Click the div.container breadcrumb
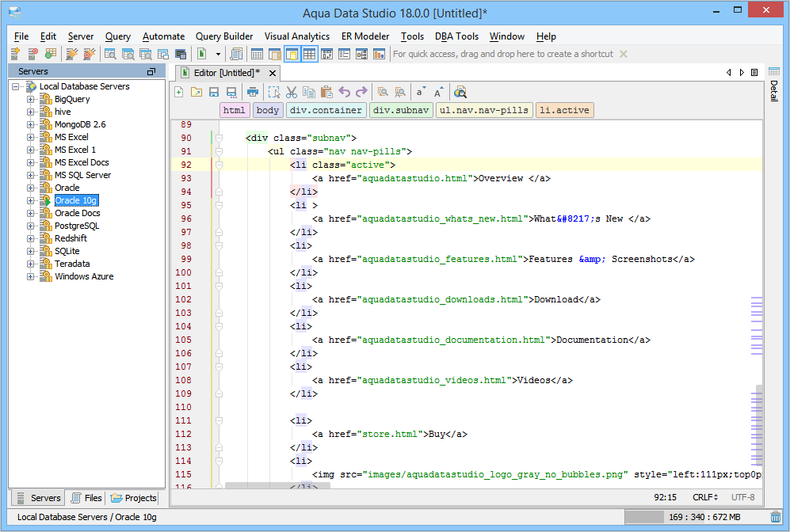The image size is (790, 532). click(326, 110)
